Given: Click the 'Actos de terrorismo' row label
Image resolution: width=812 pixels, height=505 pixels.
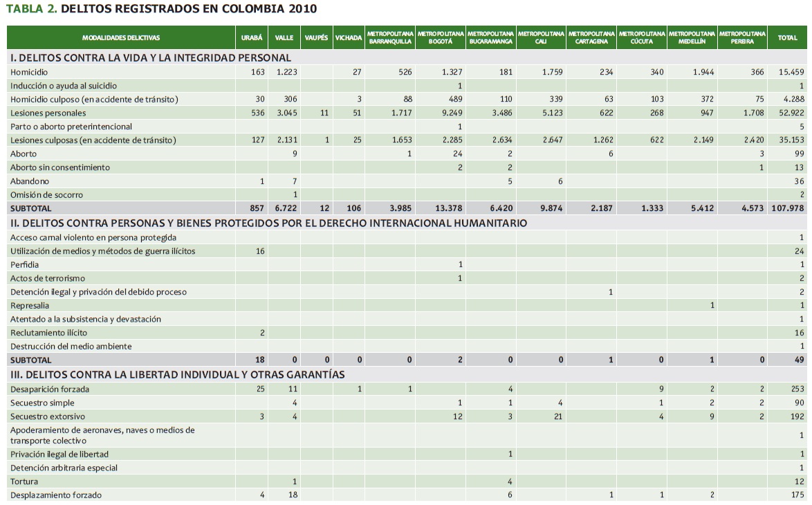Looking at the screenshot, I should click(48, 278).
